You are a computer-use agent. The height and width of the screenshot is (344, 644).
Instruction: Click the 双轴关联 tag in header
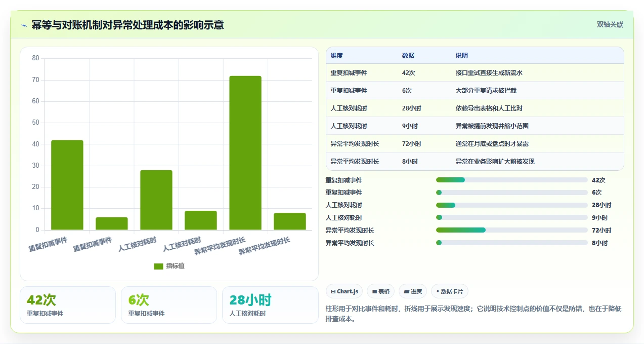pyautogui.click(x=610, y=25)
